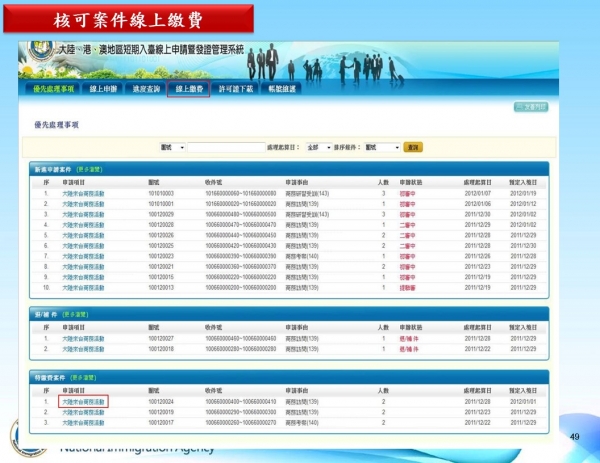600x463 pixels.
Task: Go to the 許可證下載 tab
Action: (238, 89)
